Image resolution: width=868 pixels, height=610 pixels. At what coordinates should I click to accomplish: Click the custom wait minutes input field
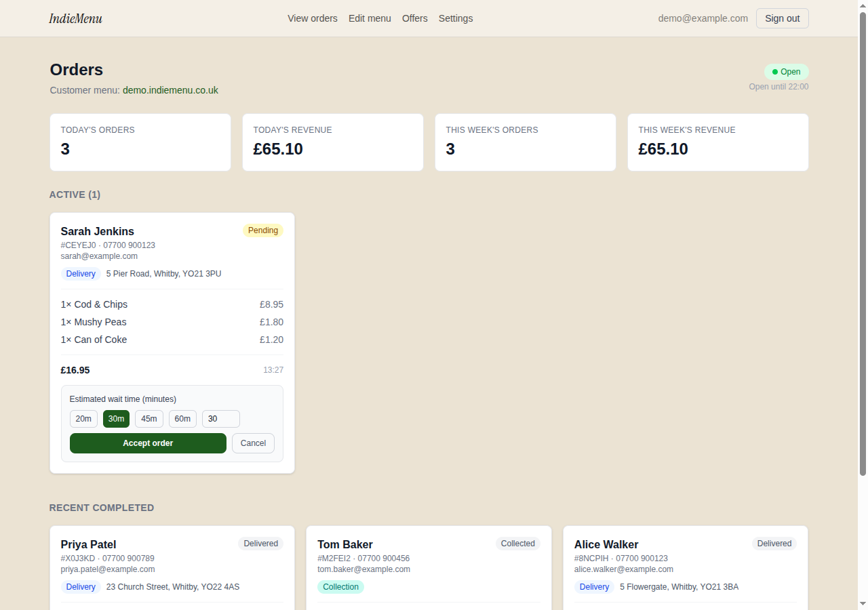coord(221,419)
